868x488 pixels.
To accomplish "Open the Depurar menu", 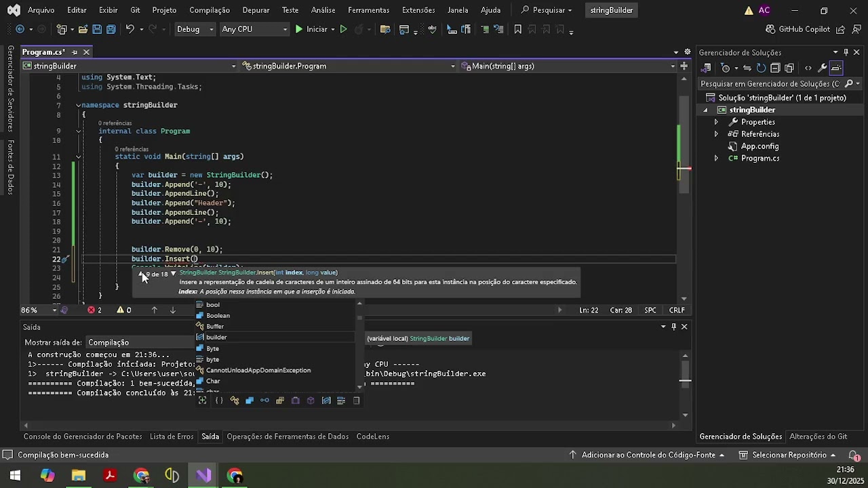I will 255,10.
